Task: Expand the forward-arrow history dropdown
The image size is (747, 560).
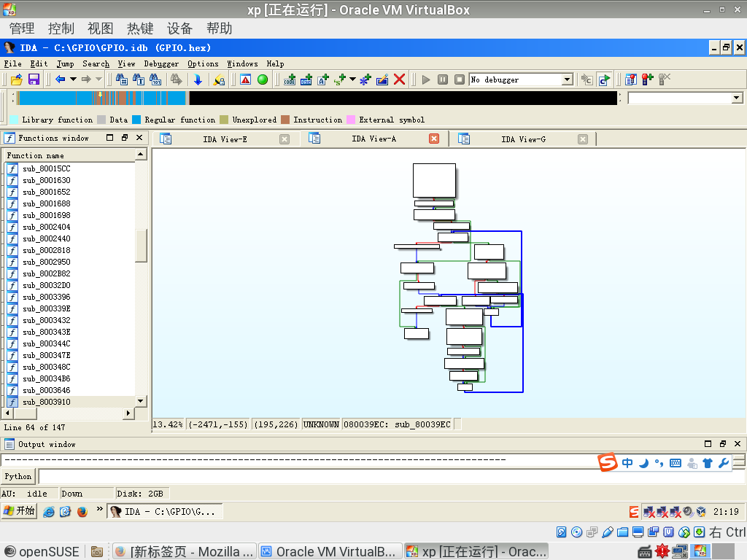Action: (x=98, y=79)
